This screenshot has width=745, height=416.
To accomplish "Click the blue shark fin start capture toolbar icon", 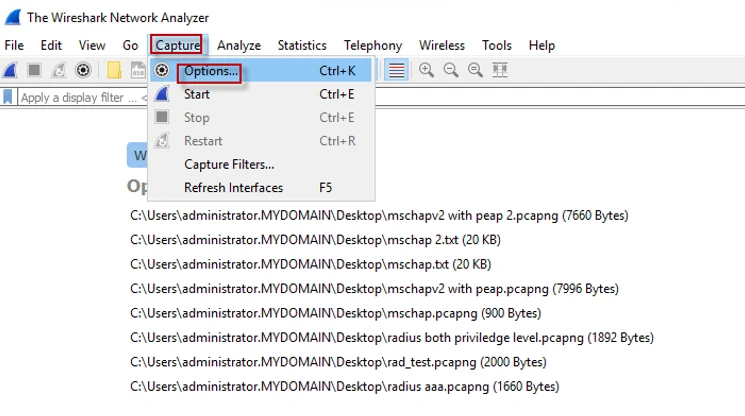I will pos(10,70).
